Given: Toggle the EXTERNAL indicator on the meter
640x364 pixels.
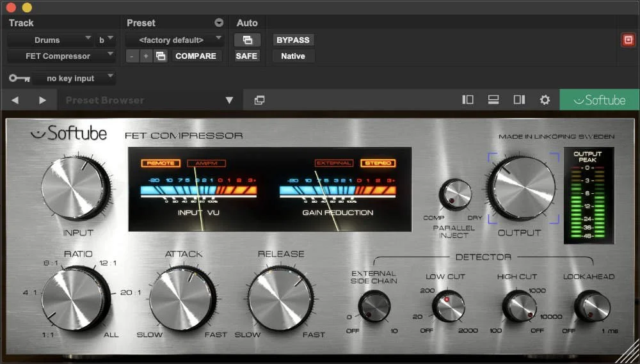Looking at the screenshot, I should (x=334, y=163).
